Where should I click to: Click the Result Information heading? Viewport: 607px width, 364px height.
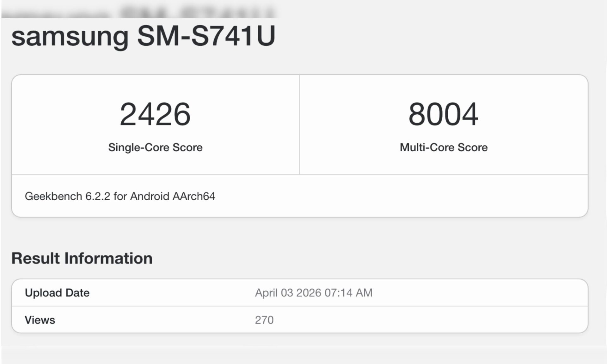pos(82,258)
